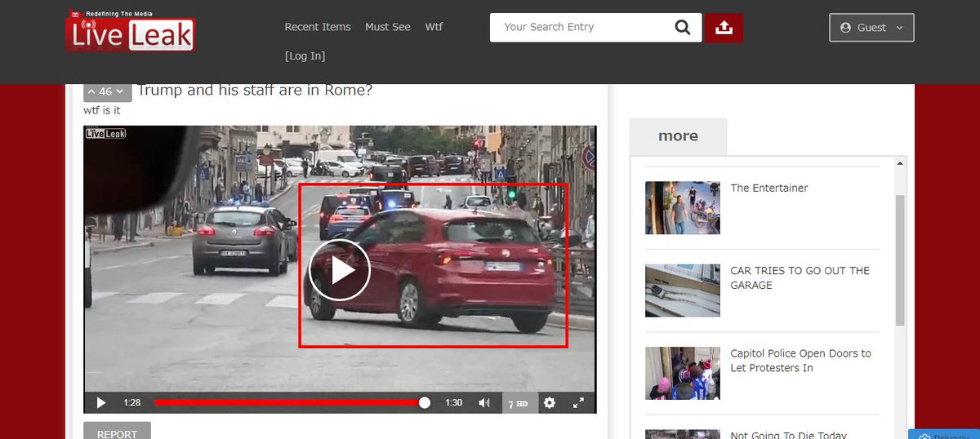
Task: Go to the Must See section
Action: 388,27
